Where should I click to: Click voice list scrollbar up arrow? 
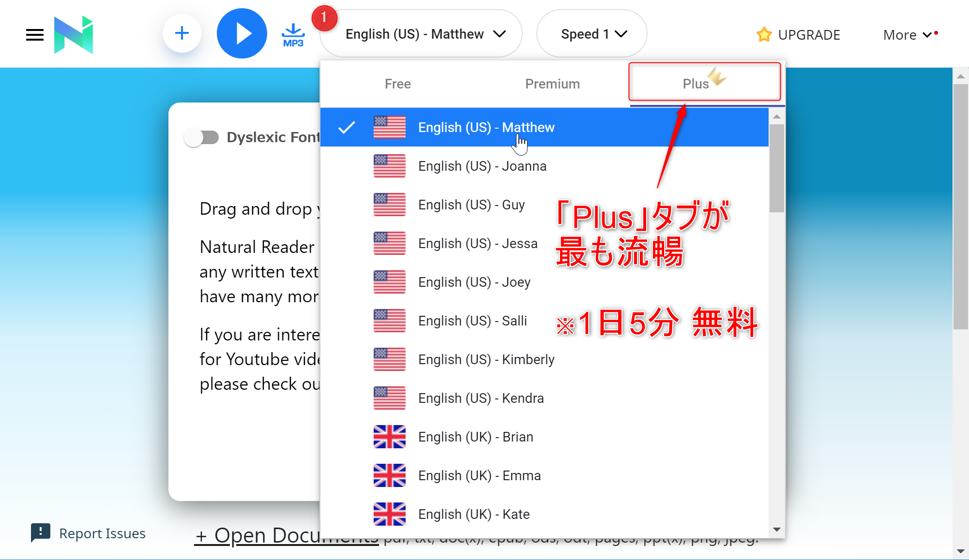click(x=776, y=117)
